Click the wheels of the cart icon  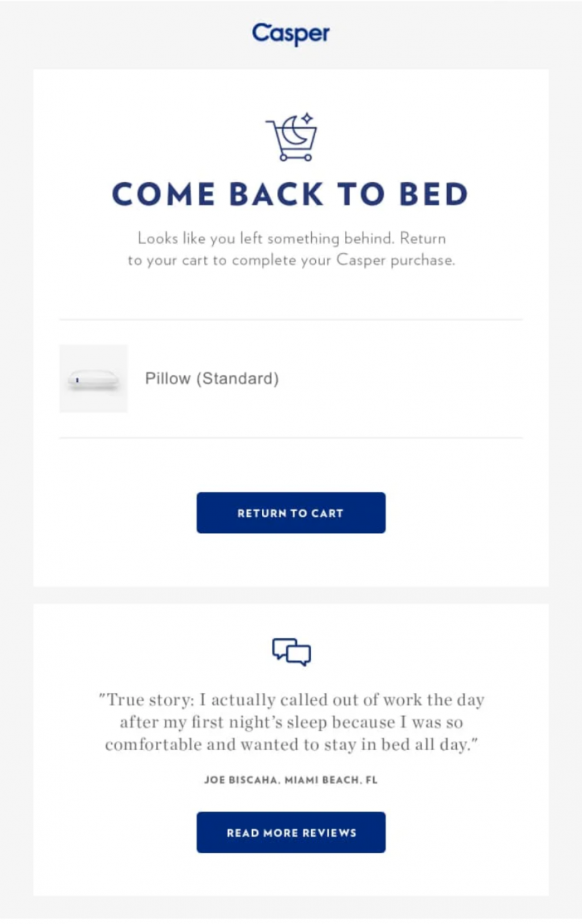296,158
